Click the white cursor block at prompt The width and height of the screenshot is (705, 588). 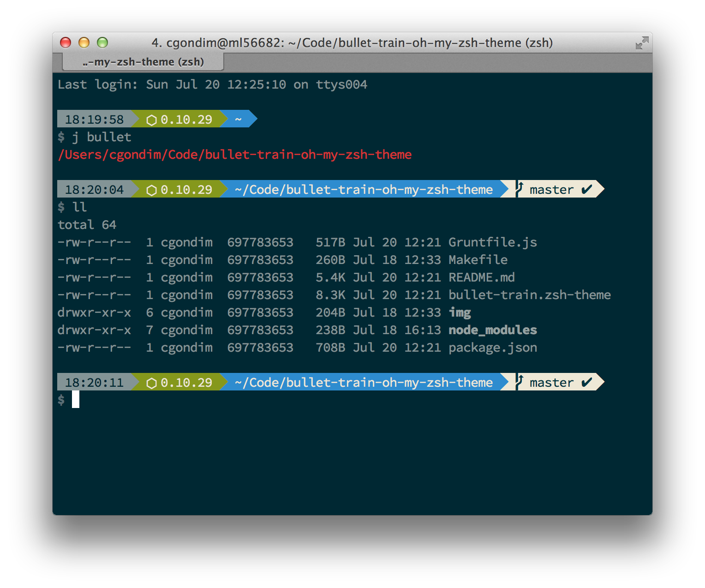point(76,400)
